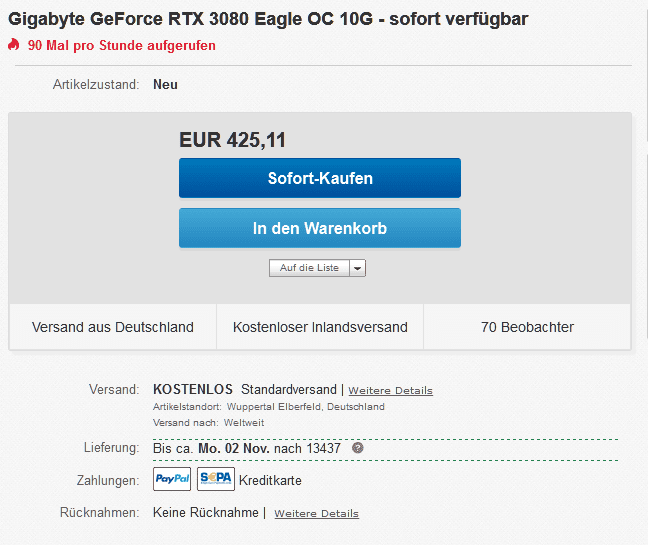This screenshot has width=648, height=545.
Task: Click the Mo. 02 Nov. delivery date
Action: 234,448
